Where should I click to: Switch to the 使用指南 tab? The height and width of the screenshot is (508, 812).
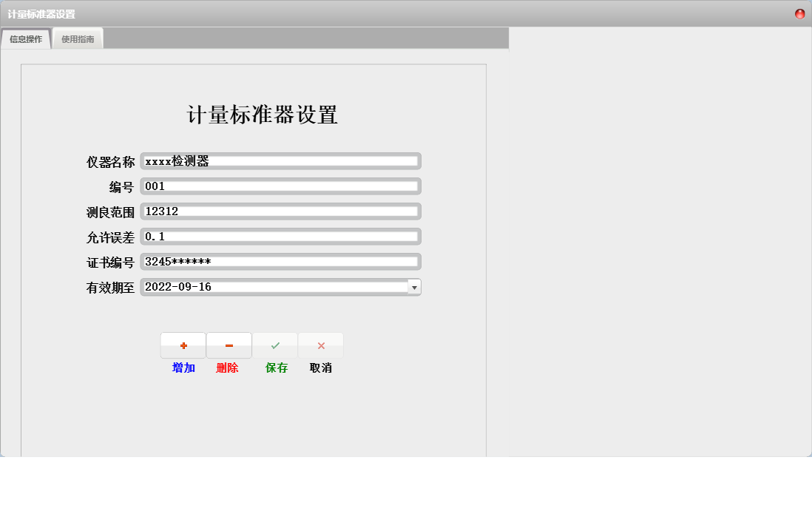point(78,38)
